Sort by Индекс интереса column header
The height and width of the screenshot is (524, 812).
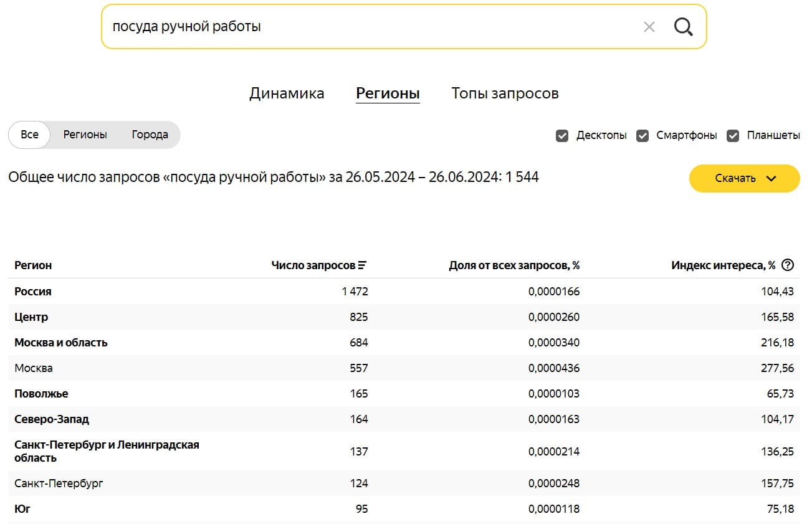(x=724, y=265)
